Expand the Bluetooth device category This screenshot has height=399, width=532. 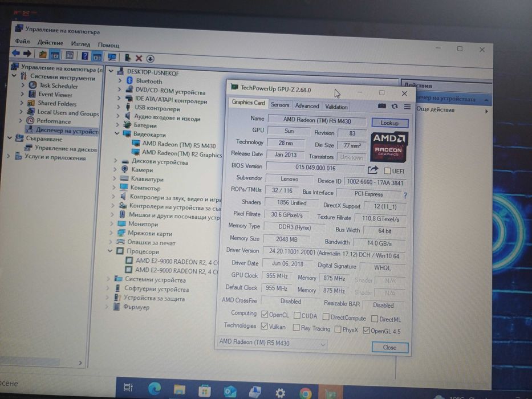click(120, 80)
